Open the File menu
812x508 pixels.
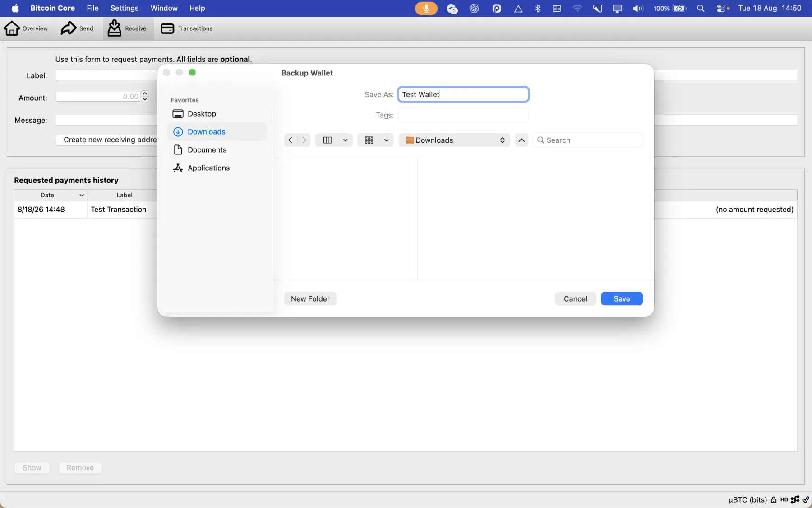[92, 8]
